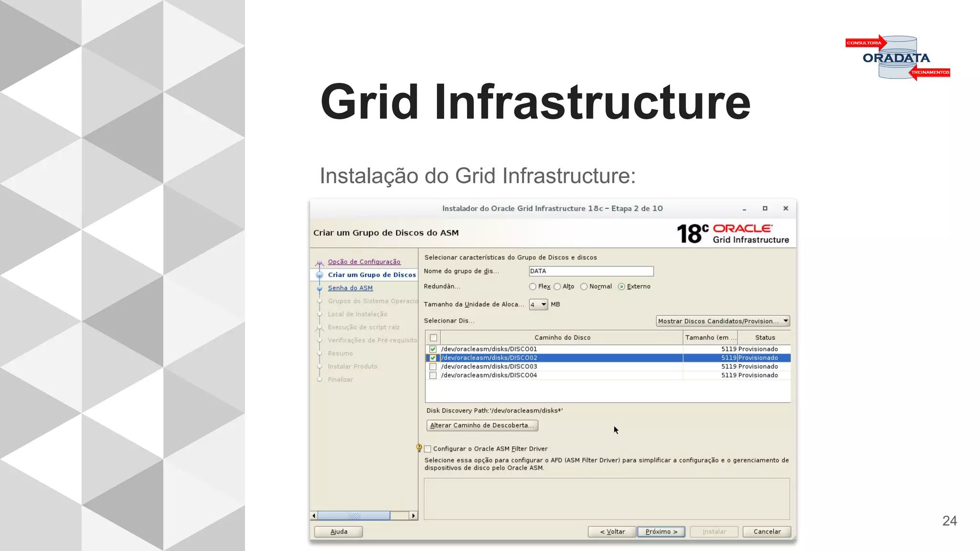Enable Configurar o Oracle ASM Filter Driver
The width and height of the screenshot is (980, 551).
428,449
